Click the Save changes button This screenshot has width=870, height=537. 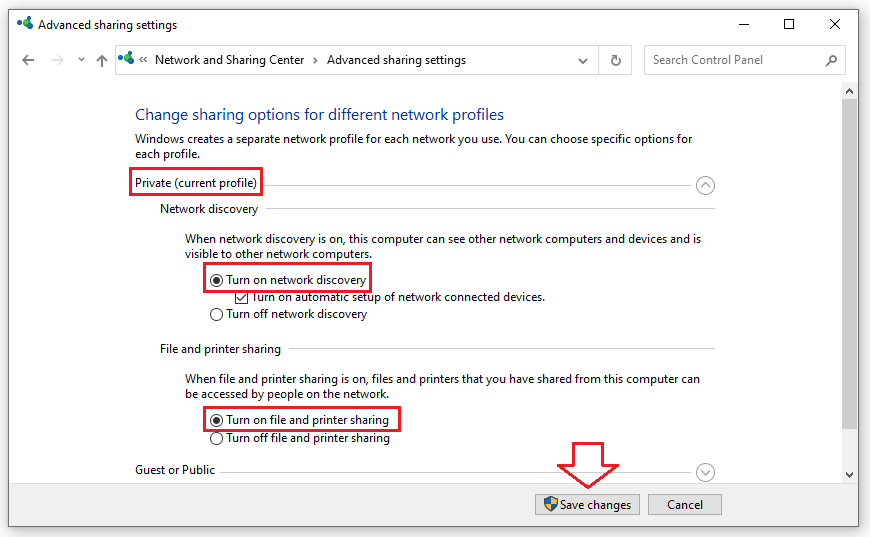pyautogui.click(x=585, y=505)
